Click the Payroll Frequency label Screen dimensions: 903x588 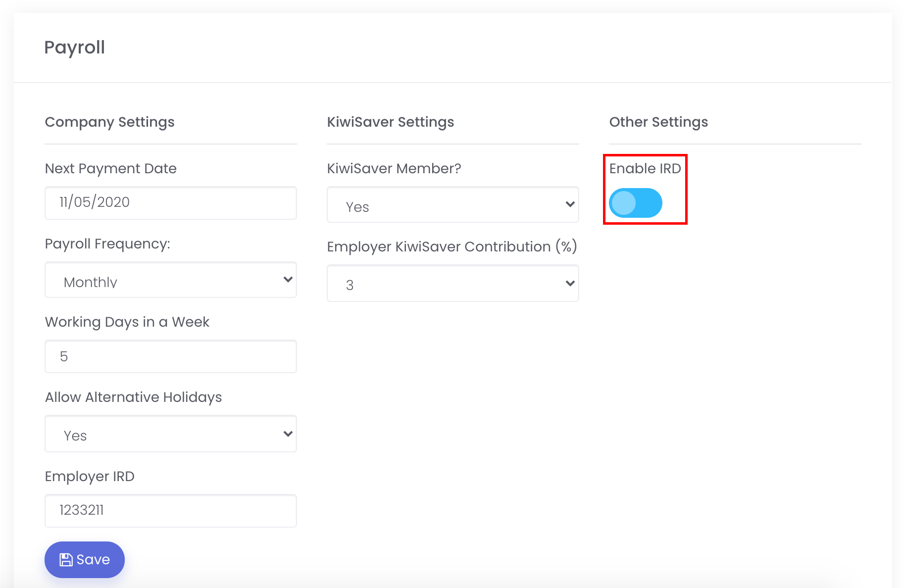pyautogui.click(x=107, y=244)
